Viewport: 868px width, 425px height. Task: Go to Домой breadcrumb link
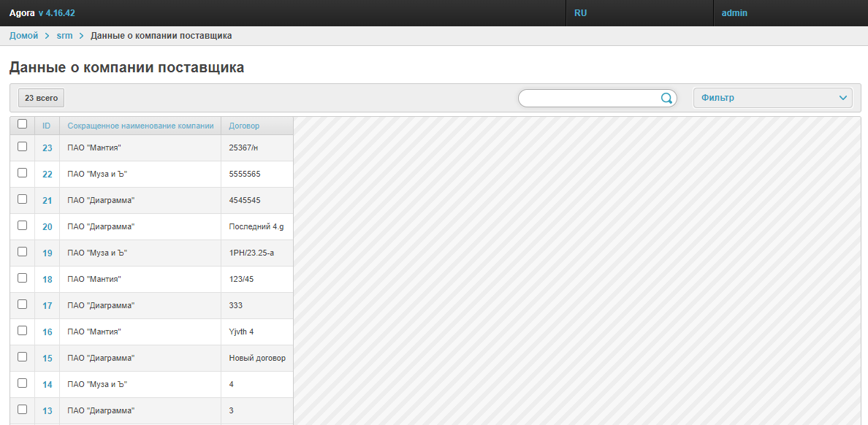(x=23, y=36)
